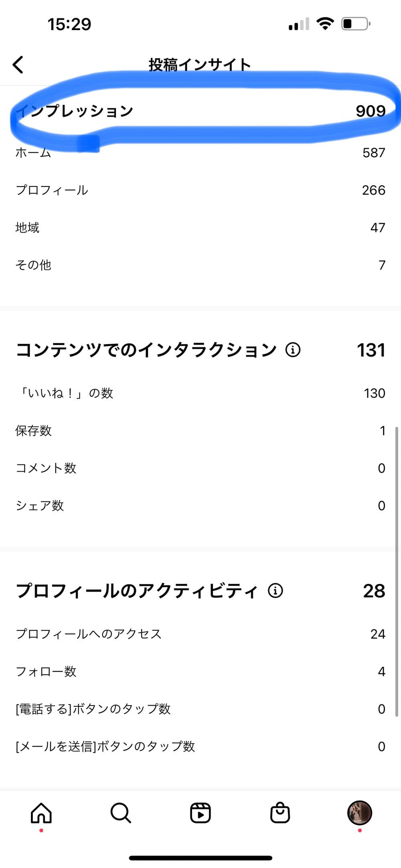Tap the battery status icon
The height and width of the screenshot is (868, 401).
coord(355,24)
